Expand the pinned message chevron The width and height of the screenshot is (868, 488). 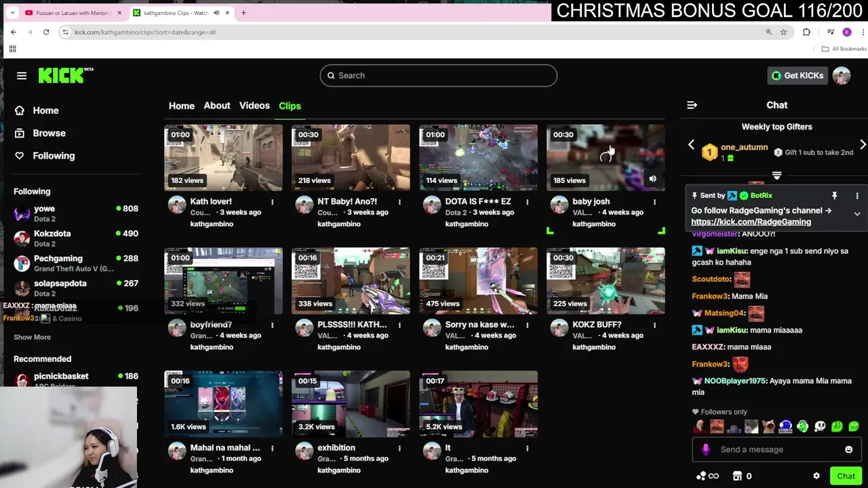tap(857, 214)
